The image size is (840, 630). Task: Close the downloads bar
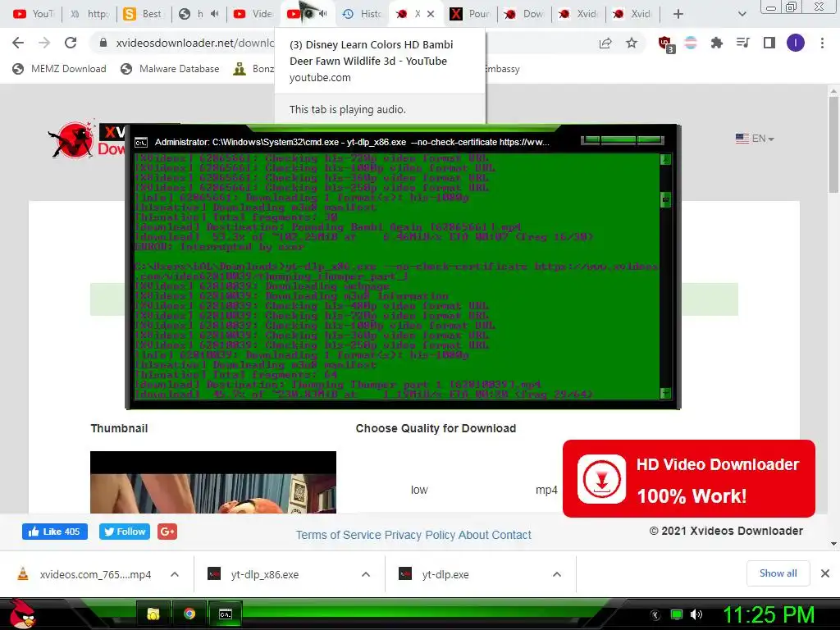(x=825, y=573)
